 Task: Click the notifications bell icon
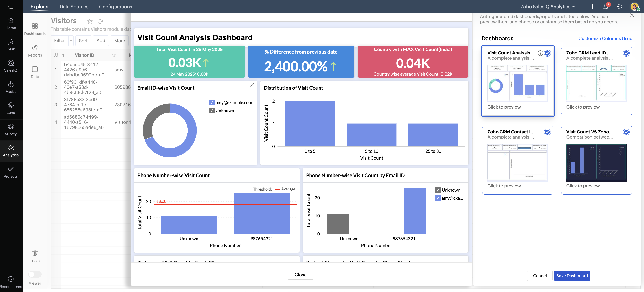(605, 7)
